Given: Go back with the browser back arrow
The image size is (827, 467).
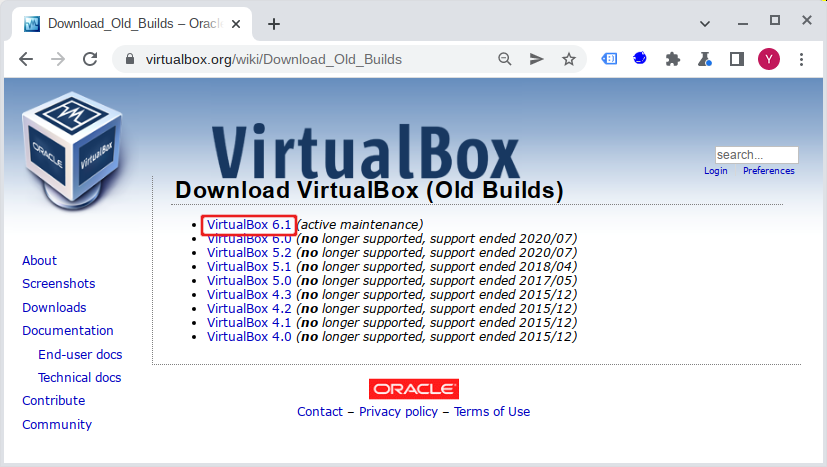Looking at the screenshot, I should pyautogui.click(x=26, y=59).
